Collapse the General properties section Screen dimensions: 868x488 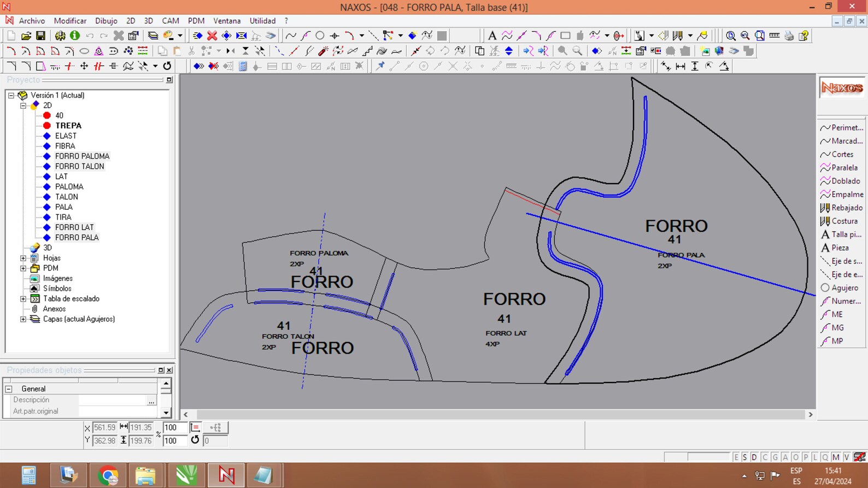pyautogui.click(x=9, y=389)
